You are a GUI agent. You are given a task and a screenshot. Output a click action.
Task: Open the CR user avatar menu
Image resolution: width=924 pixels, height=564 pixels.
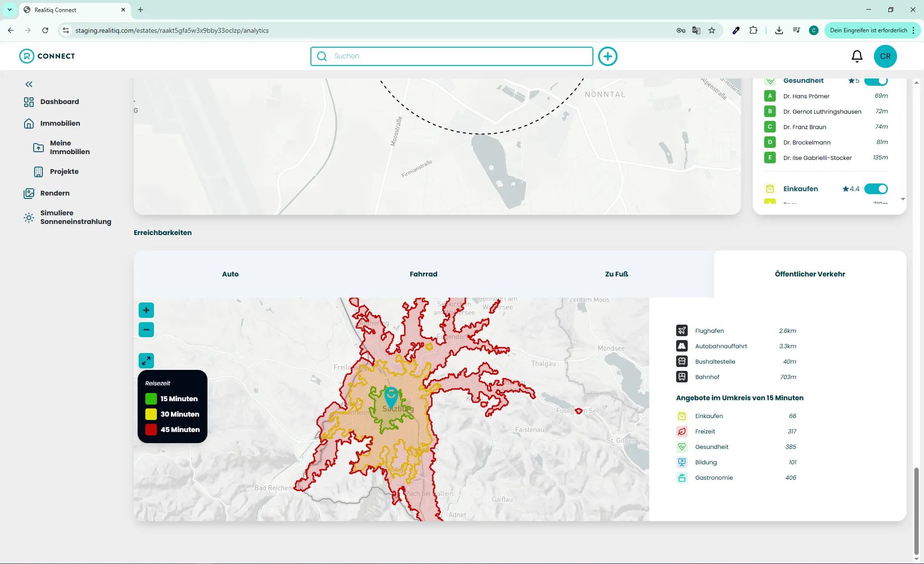pos(885,56)
